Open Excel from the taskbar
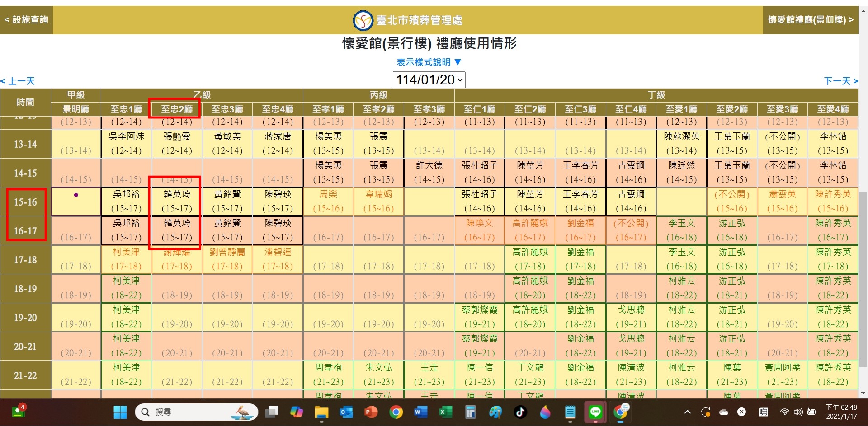This screenshot has height=426, width=868. 446,412
